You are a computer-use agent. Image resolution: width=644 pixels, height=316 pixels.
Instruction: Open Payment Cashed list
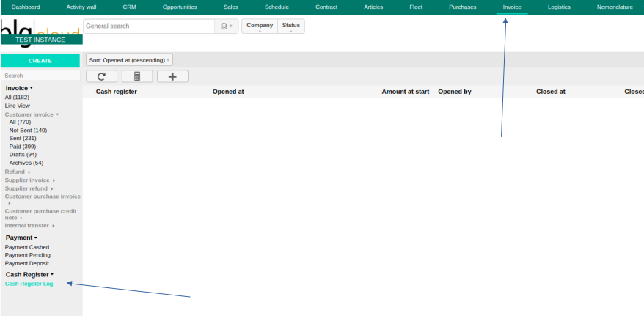27,247
